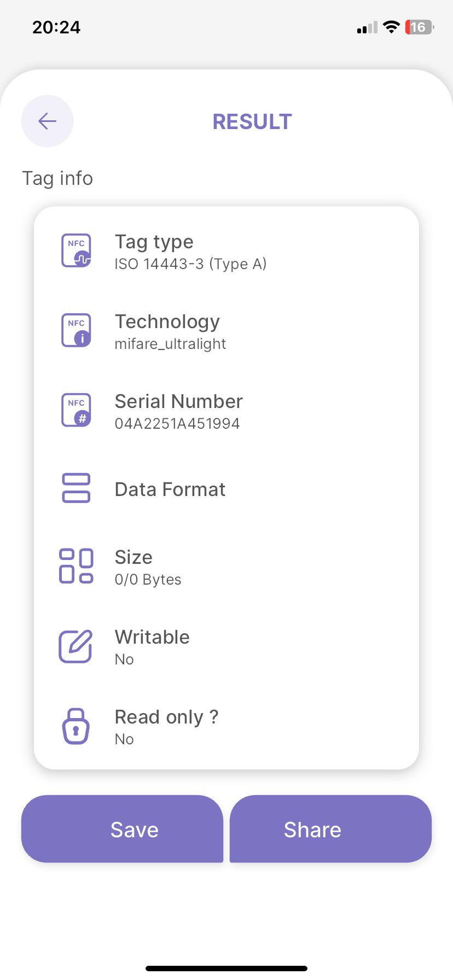453x980 pixels.
Task: Tap the Data Format label
Action: (170, 489)
